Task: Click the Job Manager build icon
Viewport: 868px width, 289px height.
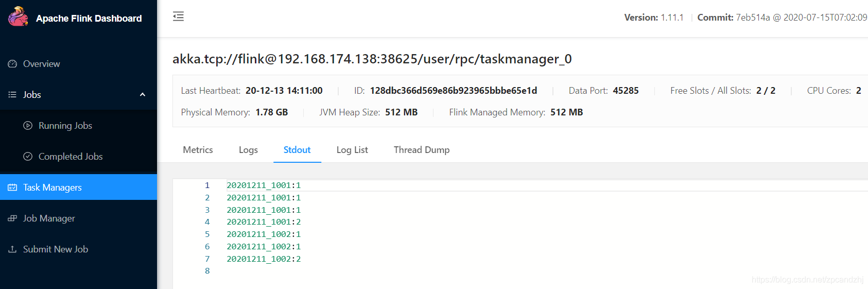Action: pyautogui.click(x=12, y=218)
